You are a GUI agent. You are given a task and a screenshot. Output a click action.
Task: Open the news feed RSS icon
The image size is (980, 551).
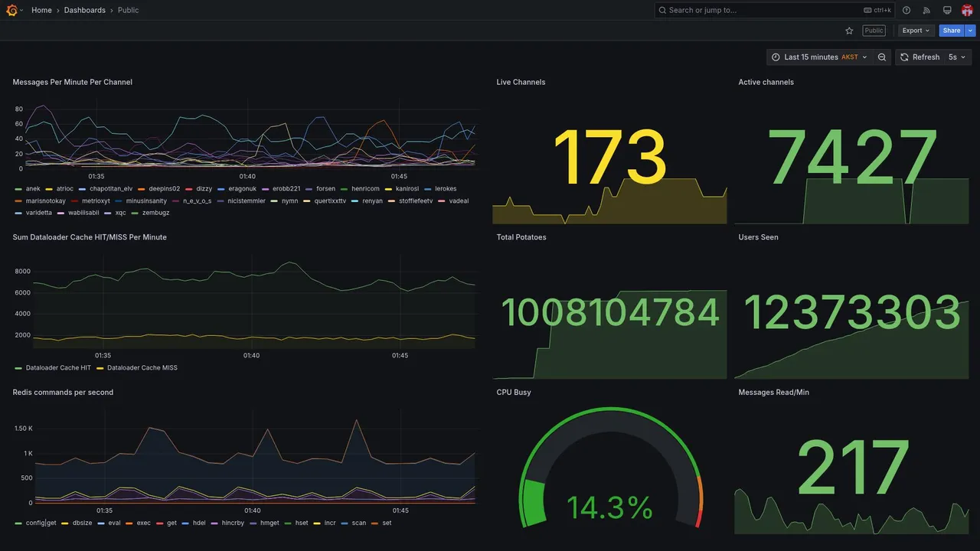[x=926, y=10]
